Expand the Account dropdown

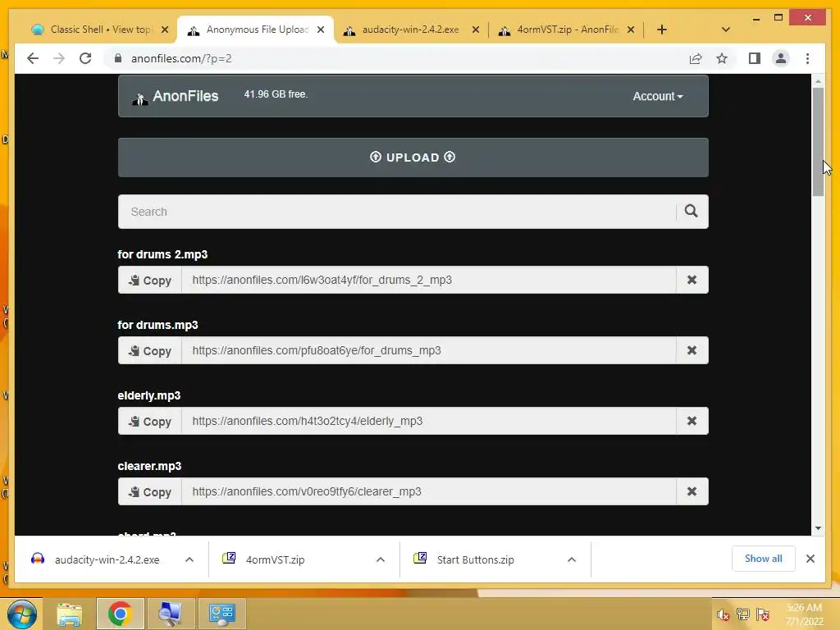(x=657, y=97)
